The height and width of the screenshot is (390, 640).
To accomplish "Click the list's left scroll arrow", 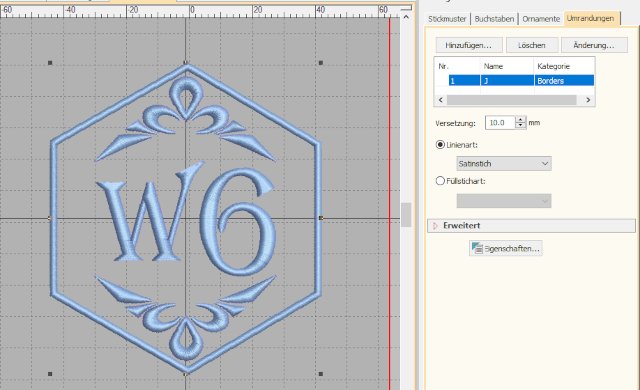I will point(440,100).
